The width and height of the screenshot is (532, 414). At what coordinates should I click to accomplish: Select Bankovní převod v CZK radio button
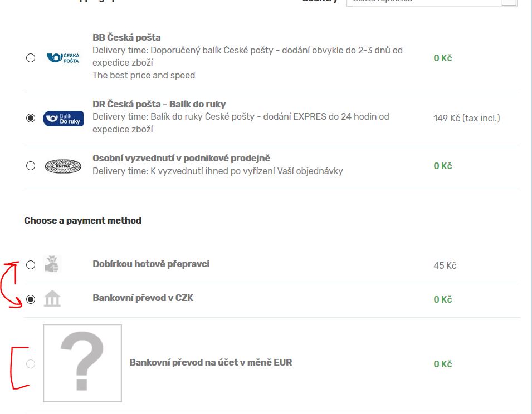click(31, 299)
